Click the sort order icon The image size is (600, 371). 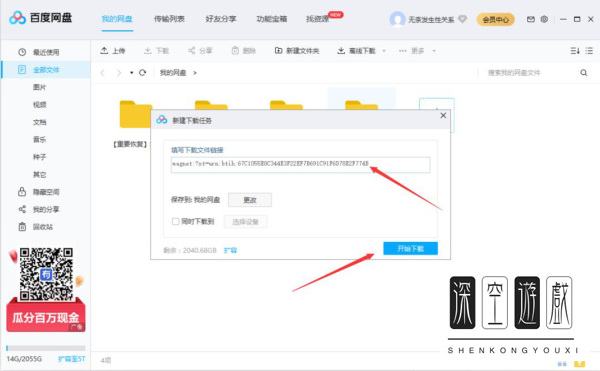coord(575,50)
